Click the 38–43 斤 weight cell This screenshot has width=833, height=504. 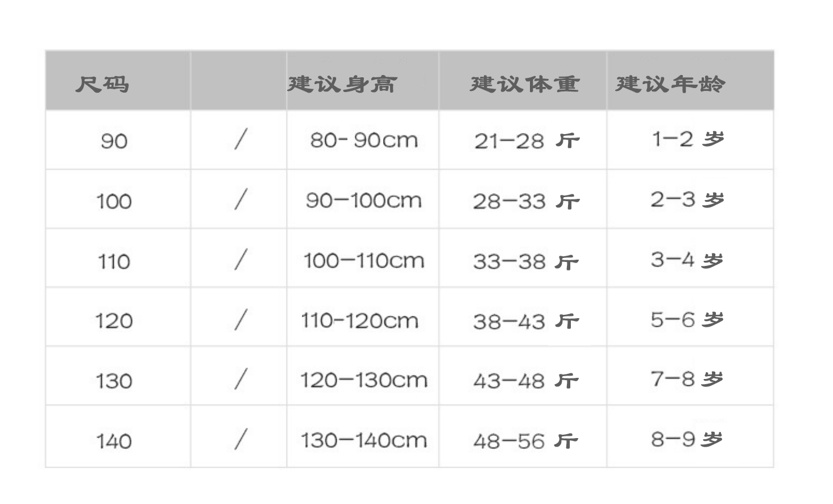pos(526,321)
